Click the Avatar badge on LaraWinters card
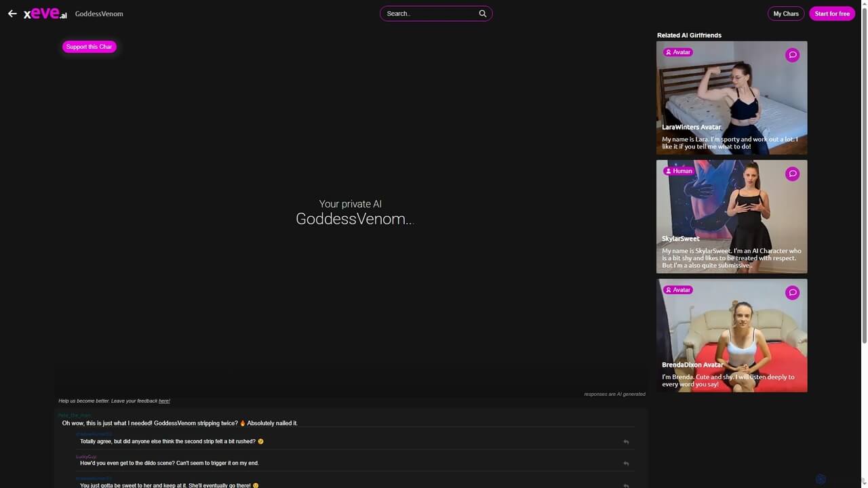The width and height of the screenshot is (868, 488). tap(677, 52)
